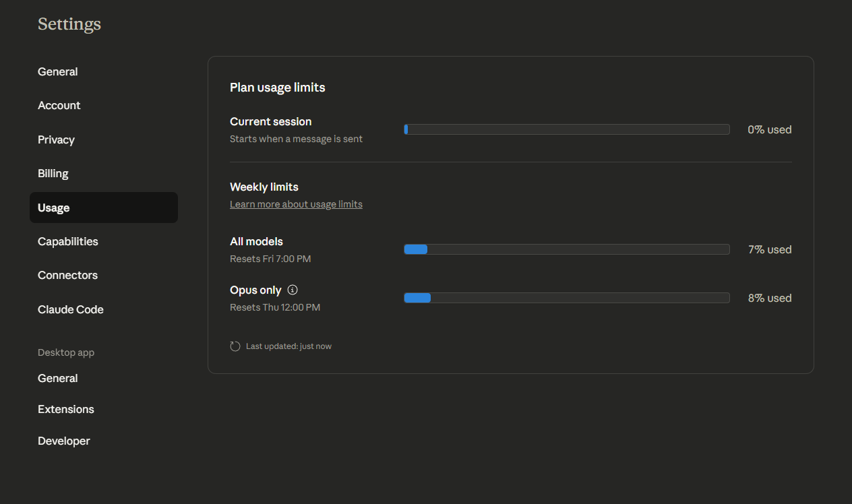Click the info icon beside Opus only

[x=293, y=290]
